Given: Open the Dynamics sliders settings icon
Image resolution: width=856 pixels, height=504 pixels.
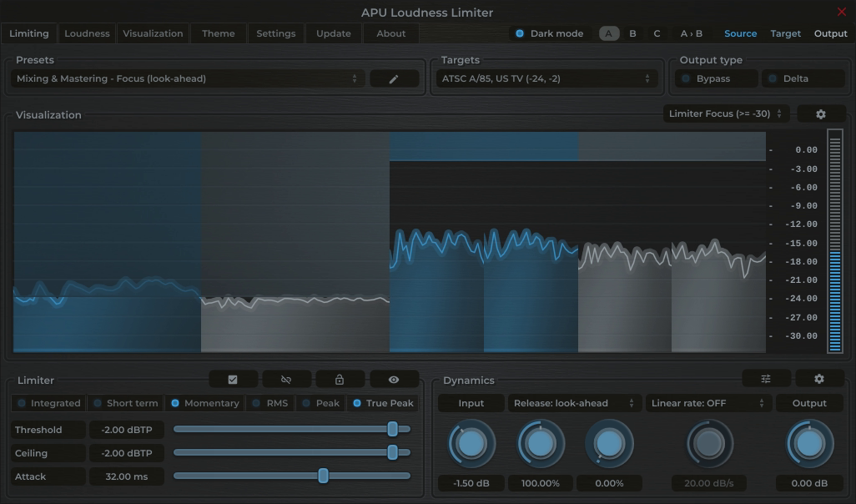Looking at the screenshot, I should pos(765,378).
